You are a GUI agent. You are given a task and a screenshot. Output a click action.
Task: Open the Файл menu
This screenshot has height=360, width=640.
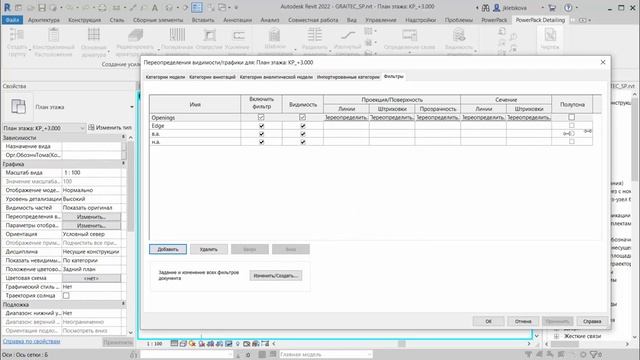click(13, 20)
